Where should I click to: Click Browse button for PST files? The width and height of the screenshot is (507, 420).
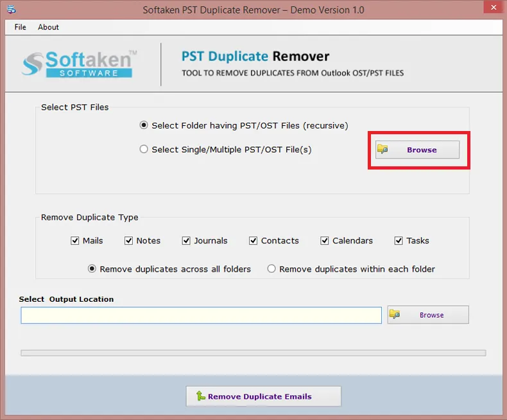[417, 150]
